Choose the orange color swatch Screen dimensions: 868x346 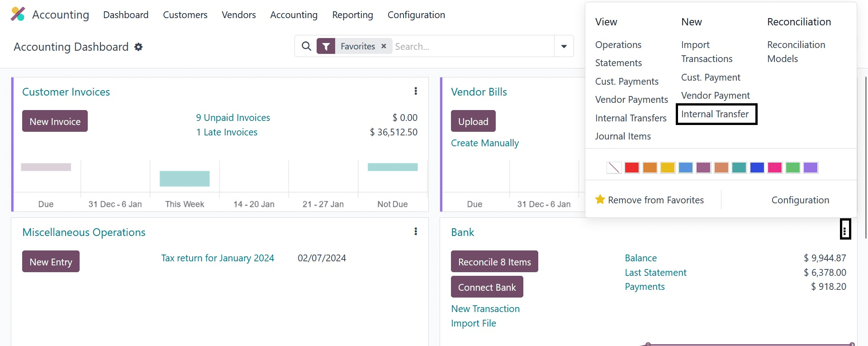coord(650,168)
